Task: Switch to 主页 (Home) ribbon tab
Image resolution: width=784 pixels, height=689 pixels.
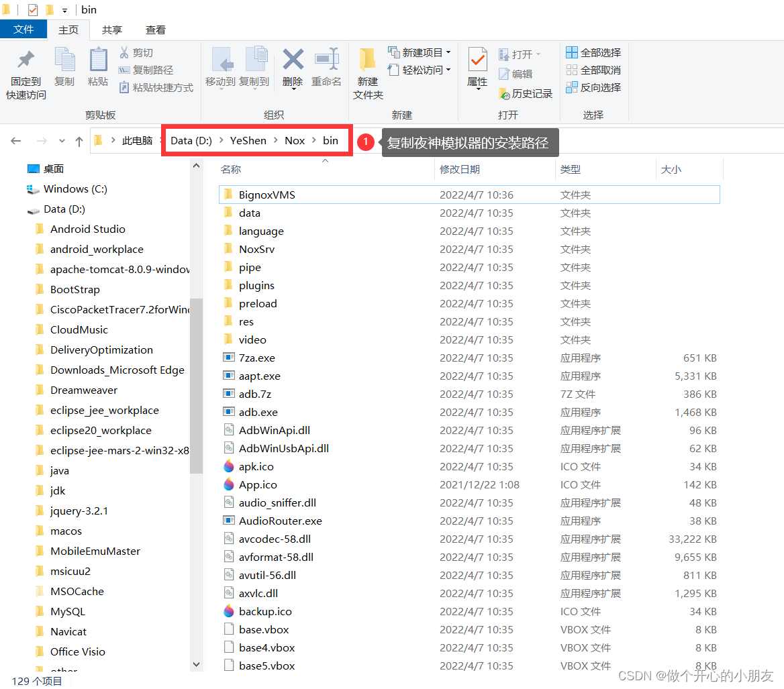Action: pyautogui.click(x=68, y=30)
